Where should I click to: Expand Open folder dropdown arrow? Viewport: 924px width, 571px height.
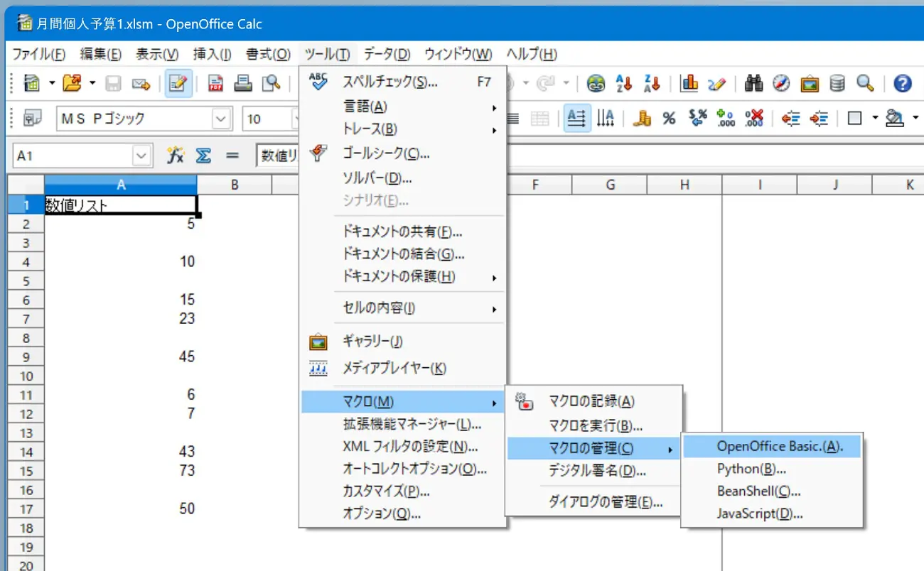click(x=92, y=83)
